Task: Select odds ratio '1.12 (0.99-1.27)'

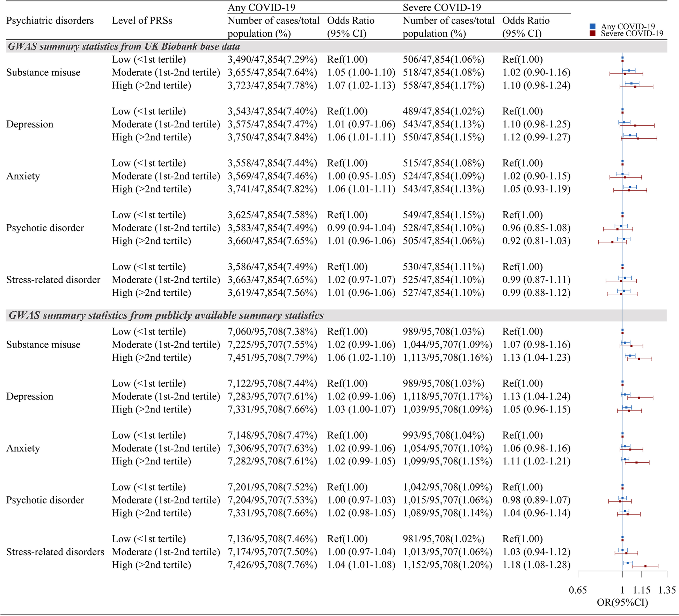Action: [x=536, y=137]
